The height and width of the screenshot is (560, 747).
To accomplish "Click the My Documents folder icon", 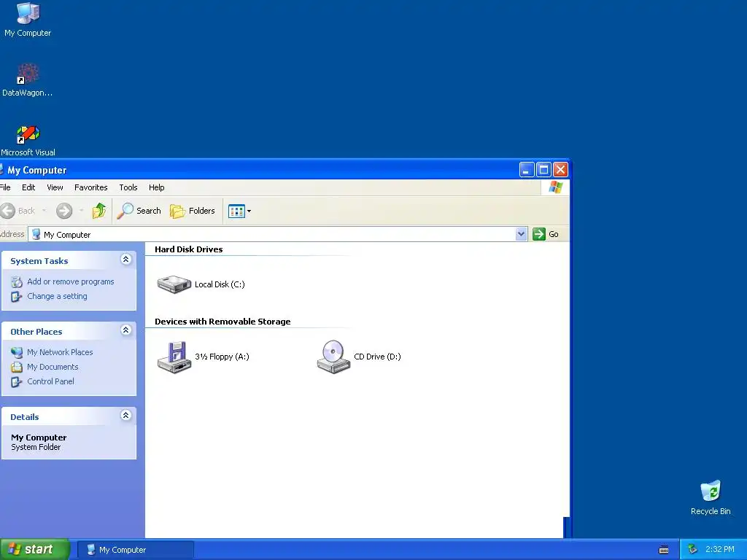I will 17,367.
